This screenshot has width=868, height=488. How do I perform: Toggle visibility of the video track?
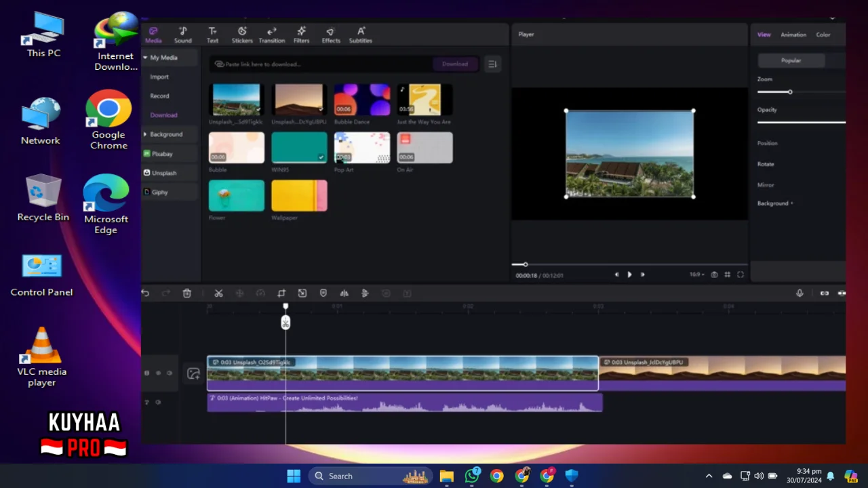point(158,373)
